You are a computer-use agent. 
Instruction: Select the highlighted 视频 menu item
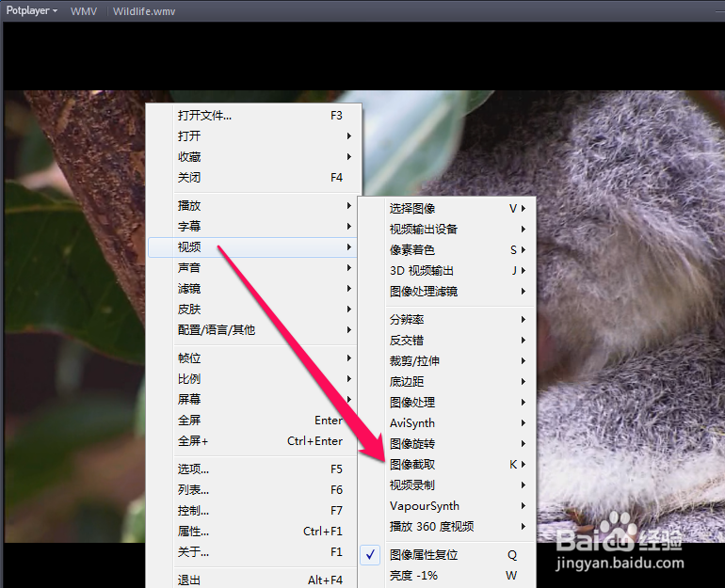pyautogui.click(x=252, y=247)
